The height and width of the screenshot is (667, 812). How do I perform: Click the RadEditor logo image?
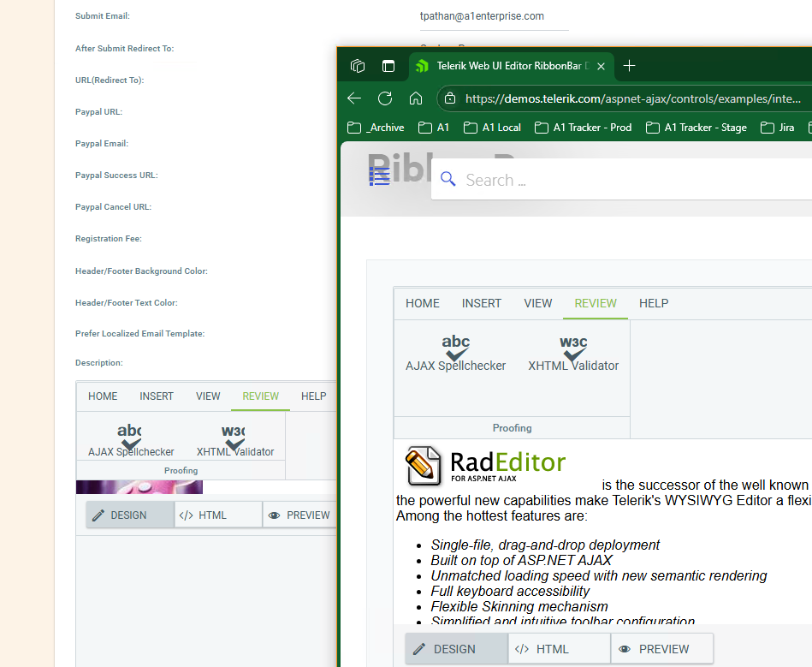tap(486, 466)
